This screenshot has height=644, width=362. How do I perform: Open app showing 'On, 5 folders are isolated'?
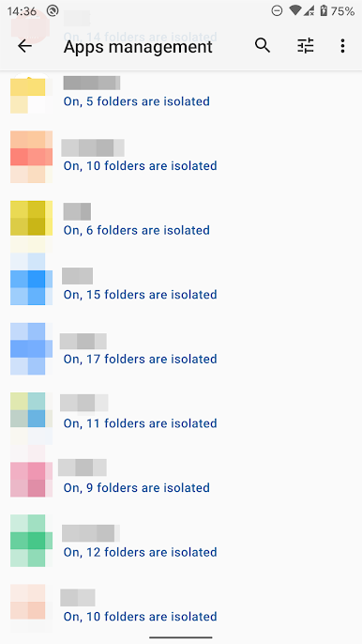pyautogui.click(x=181, y=94)
